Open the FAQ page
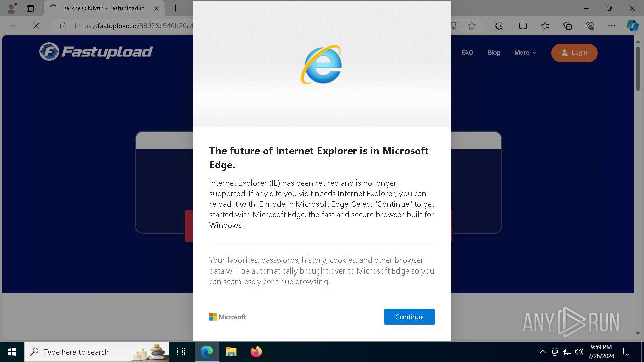The width and height of the screenshot is (644, 362). click(467, 53)
